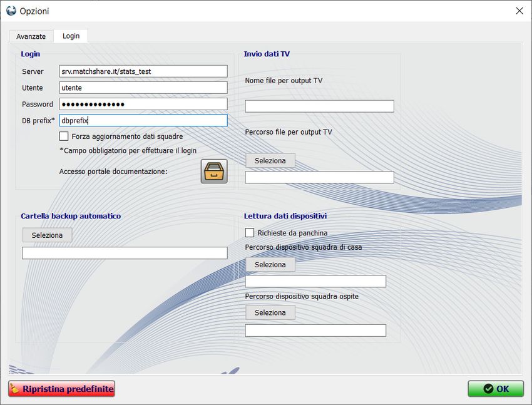Enable Forza aggiornamento dati squadre checkbox
This screenshot has height=405, width=532.
(x=64, y=136)
